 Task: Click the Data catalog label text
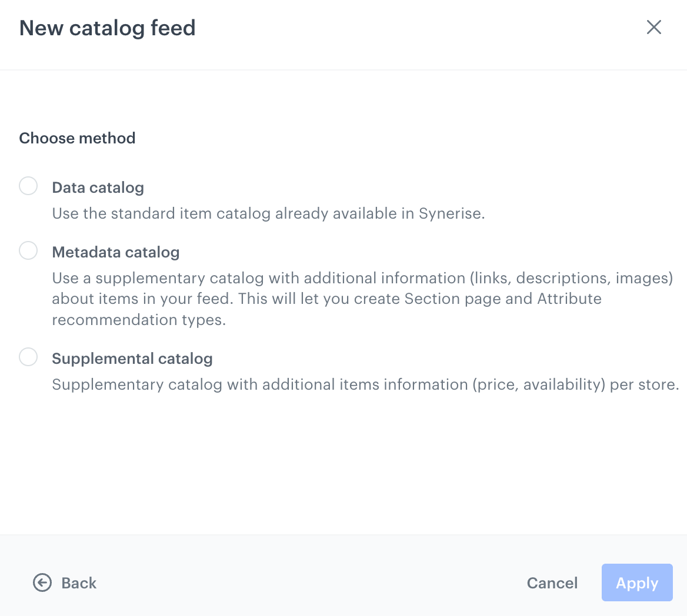point(98,188)
